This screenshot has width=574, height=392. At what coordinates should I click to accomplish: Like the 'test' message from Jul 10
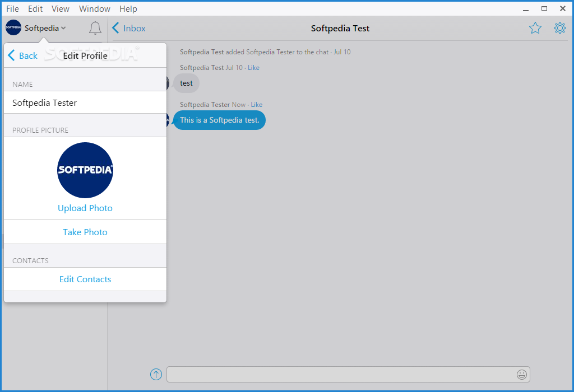[x=253, y=68]
